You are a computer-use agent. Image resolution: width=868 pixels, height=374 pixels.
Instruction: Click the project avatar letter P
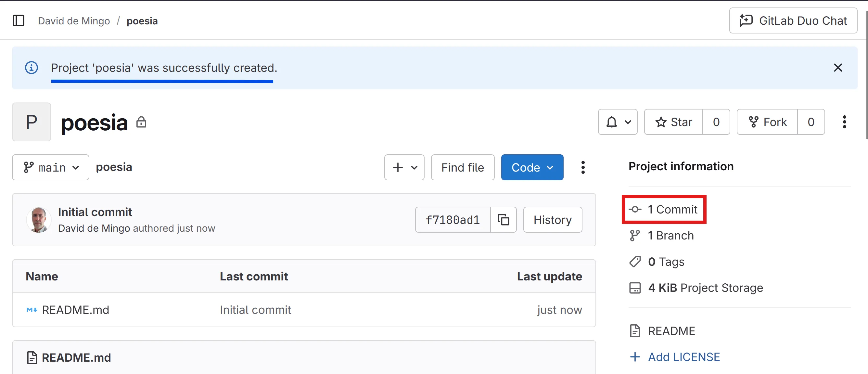pos(31,122)
